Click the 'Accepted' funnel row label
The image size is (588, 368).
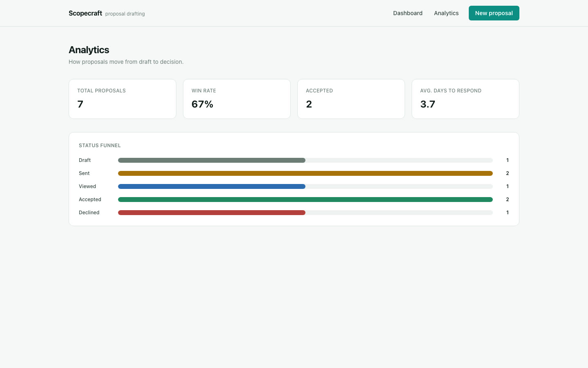click(90, 200)
